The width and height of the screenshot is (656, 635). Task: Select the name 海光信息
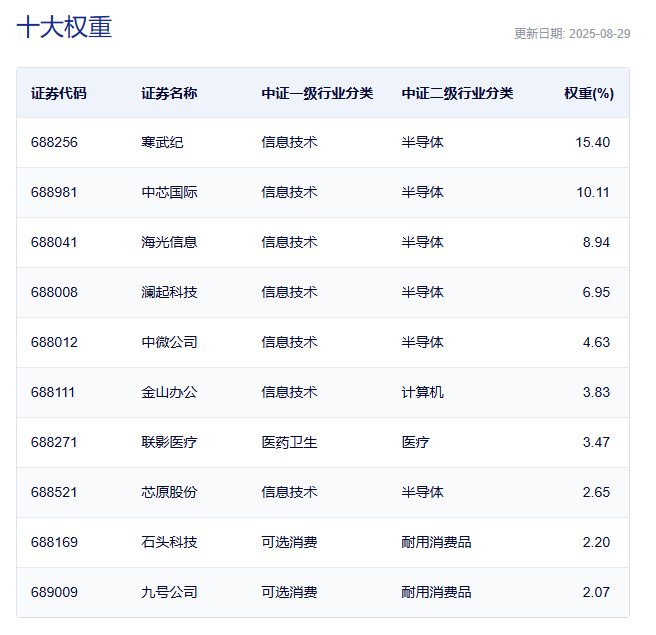(169, 242)
